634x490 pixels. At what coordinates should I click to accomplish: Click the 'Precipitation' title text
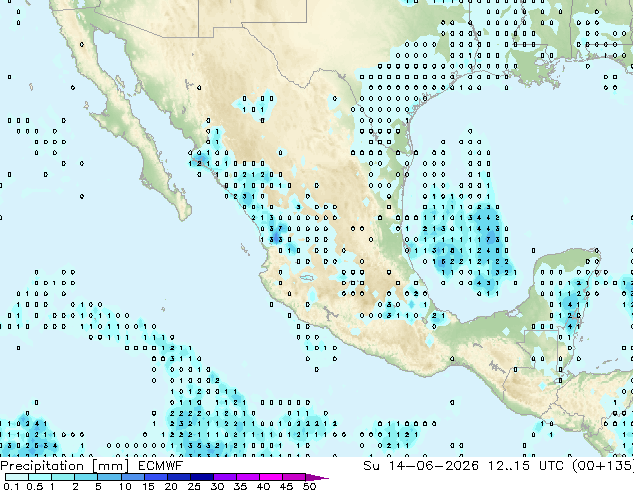click(x=42, y=466)
